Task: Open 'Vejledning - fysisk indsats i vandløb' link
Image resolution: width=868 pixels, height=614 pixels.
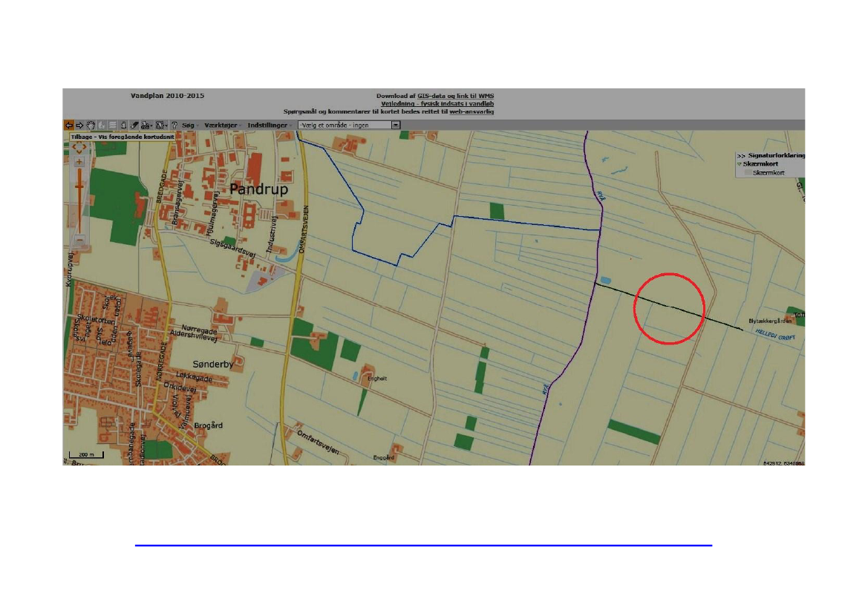Action: (437, 103)
